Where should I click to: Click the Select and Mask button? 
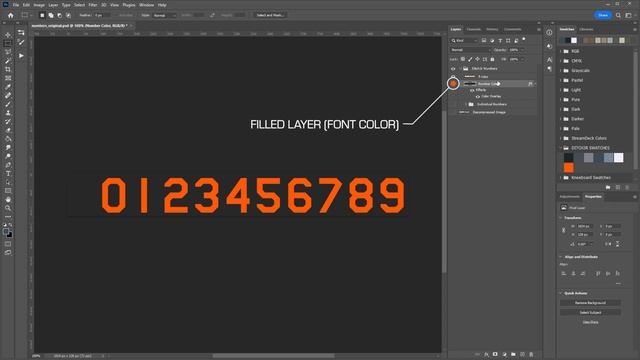click(270, 15)
